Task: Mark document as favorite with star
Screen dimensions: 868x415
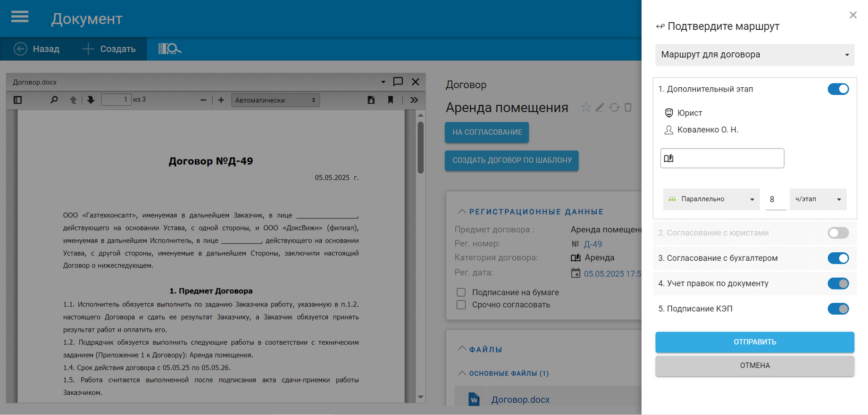Action: click(586, 108)
